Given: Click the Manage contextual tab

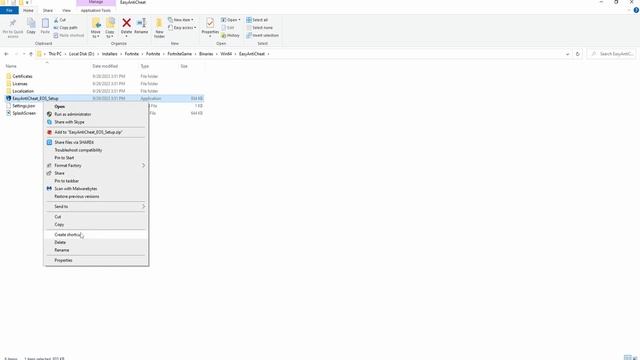Looking at the screenshot, I should [x=96, y=2].
